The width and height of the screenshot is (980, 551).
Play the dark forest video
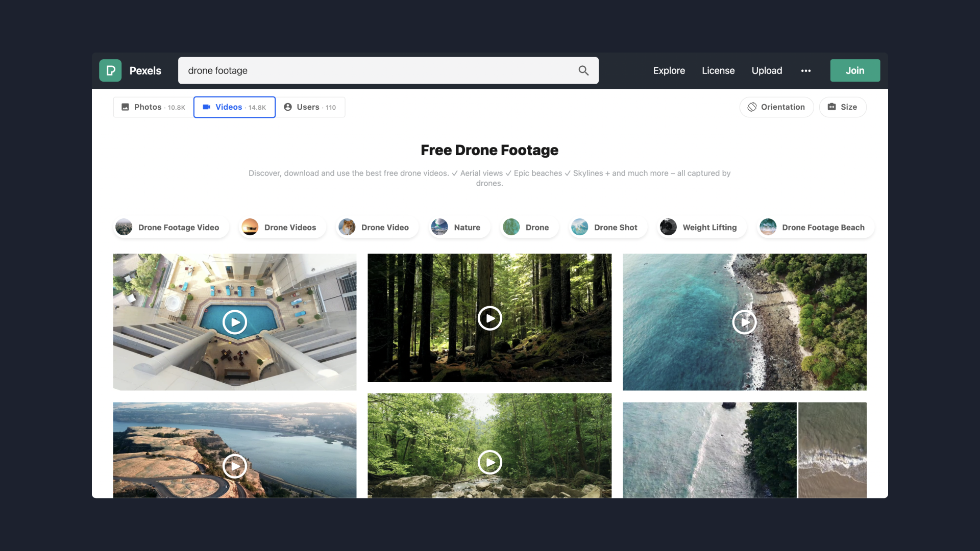tap(489, 318)
